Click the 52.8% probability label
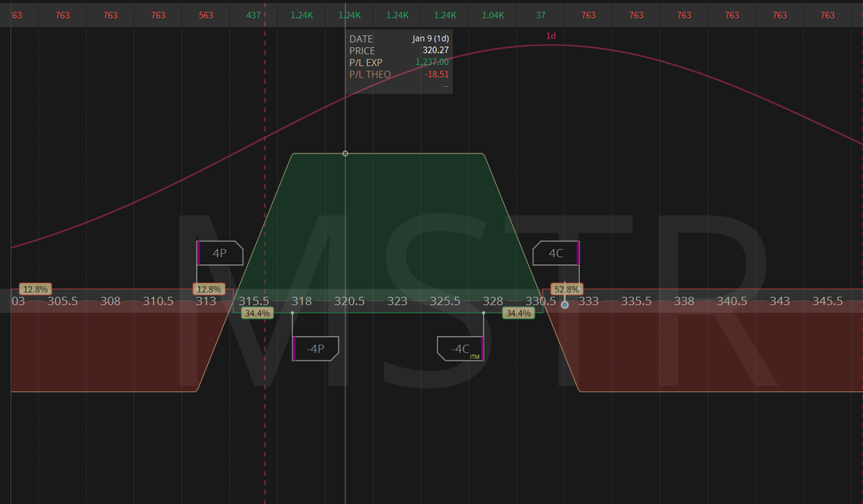Image resolution: width=863 pixels, height=504 pixels. pyautogui.click(x=566, y=289)
